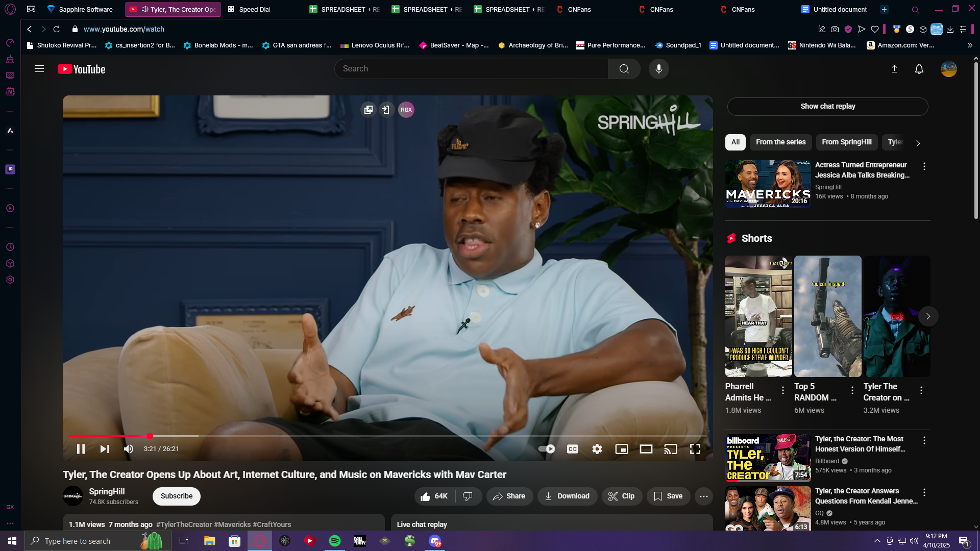The height and width of the screenshot is (551, 980).
Task: Toggle the autoplay switch
Action: point(547,449)
